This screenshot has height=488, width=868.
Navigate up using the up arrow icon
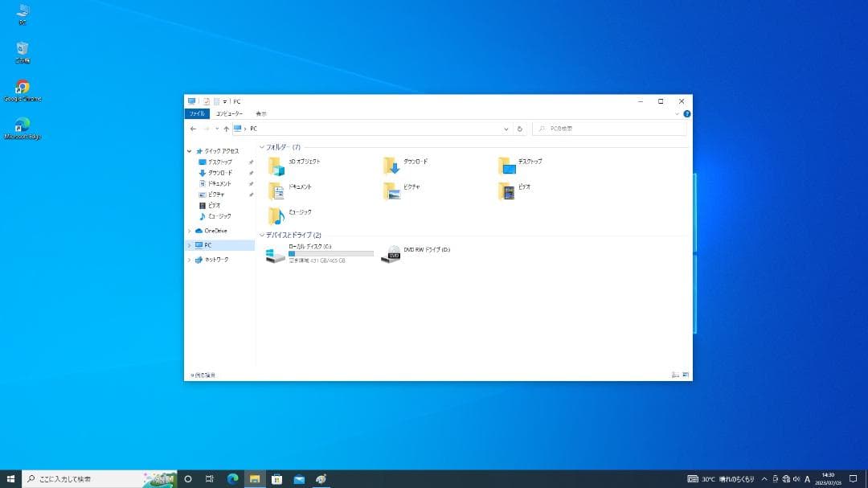coord(227,129)
